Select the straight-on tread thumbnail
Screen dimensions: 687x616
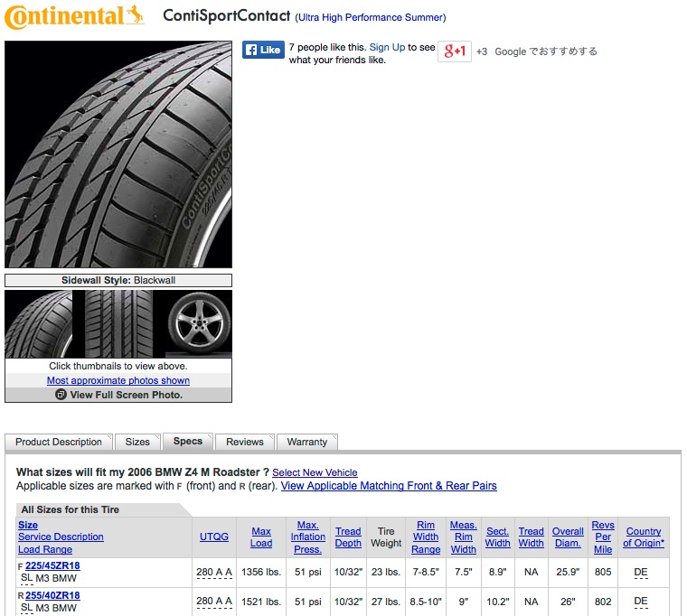pos(118,324)
